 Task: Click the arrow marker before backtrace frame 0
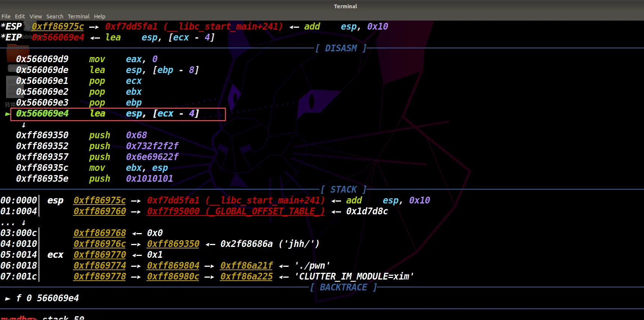7,299
